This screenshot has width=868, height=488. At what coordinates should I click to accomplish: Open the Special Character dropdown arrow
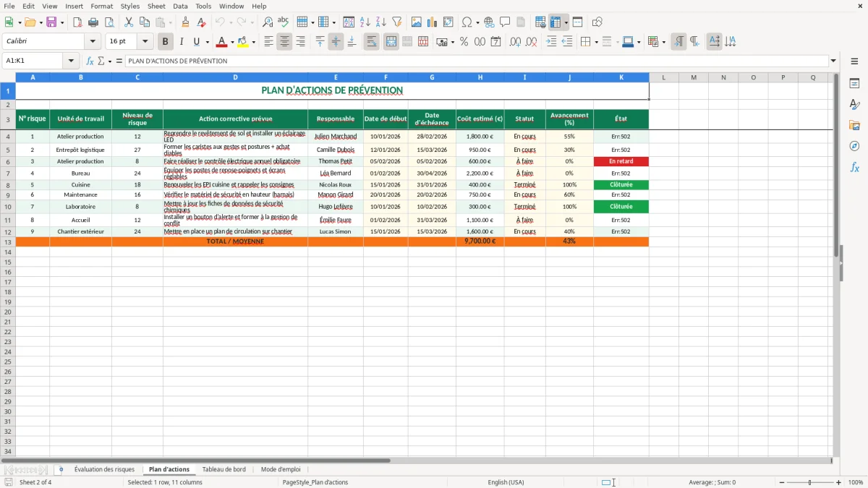(x=477, y=22)
